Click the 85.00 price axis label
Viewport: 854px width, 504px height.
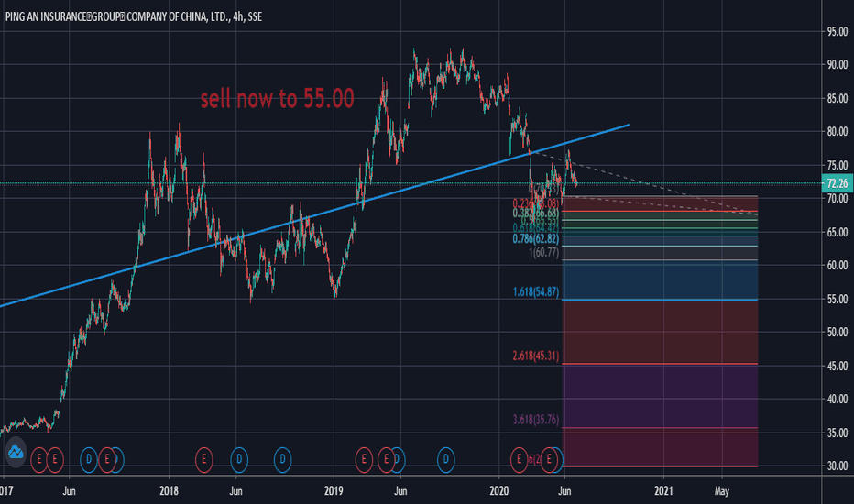pos(838,99)
